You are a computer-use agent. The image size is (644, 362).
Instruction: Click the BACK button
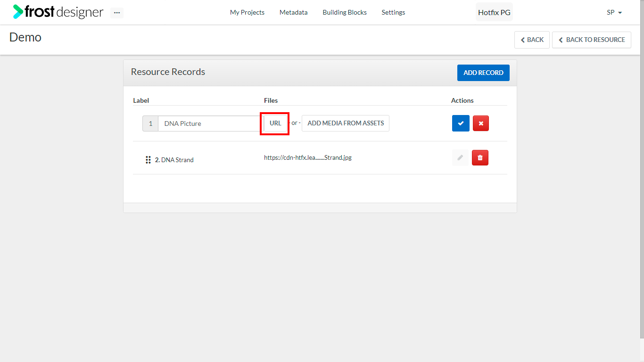[532, 40]
